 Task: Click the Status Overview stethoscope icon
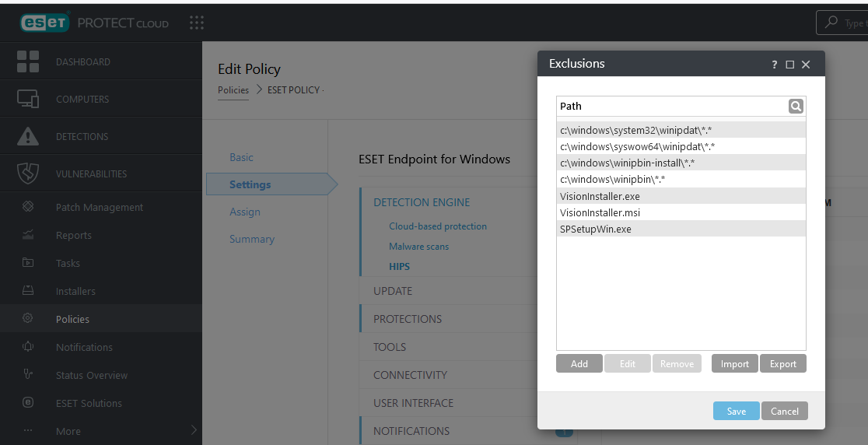coord(28,374)
